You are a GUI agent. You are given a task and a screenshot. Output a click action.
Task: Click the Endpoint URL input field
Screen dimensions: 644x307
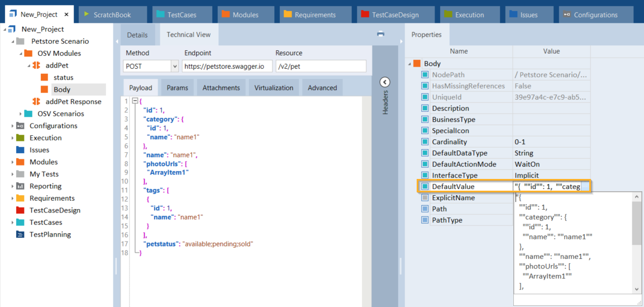click(x=226, y=67)
